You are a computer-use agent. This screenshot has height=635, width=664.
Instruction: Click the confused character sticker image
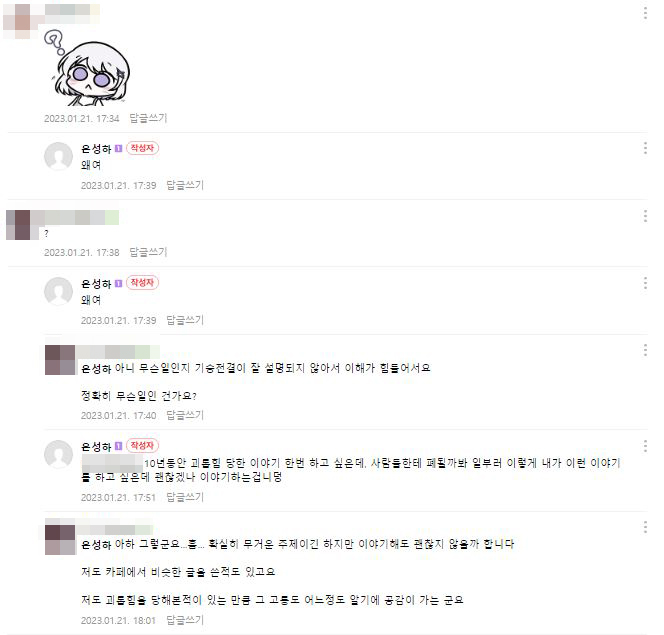point(89,69)
